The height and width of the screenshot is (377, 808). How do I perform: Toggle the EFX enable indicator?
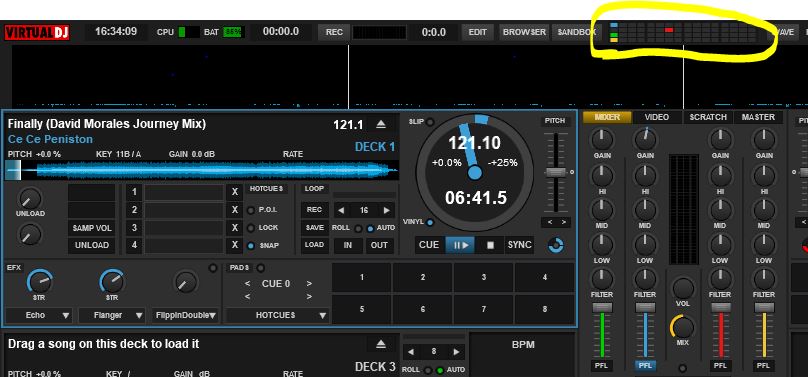pyautogui.click(x=212, y=268)
